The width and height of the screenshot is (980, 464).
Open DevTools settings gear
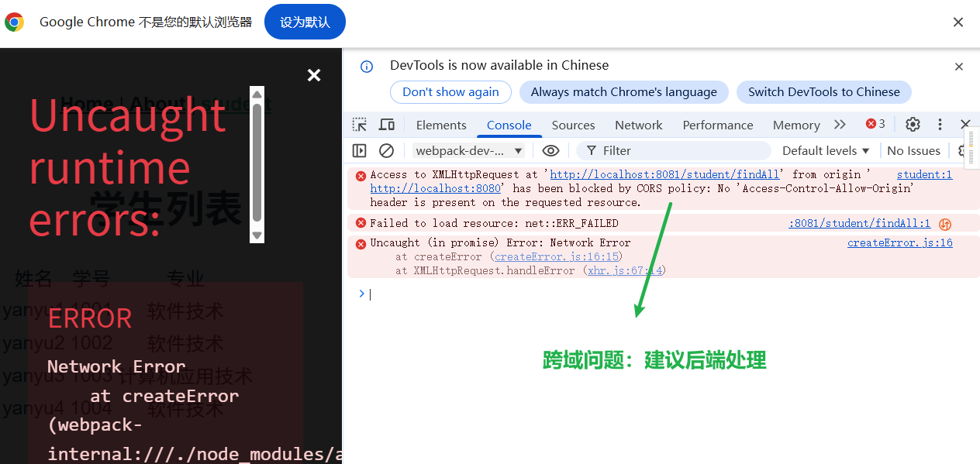point(913,125)
